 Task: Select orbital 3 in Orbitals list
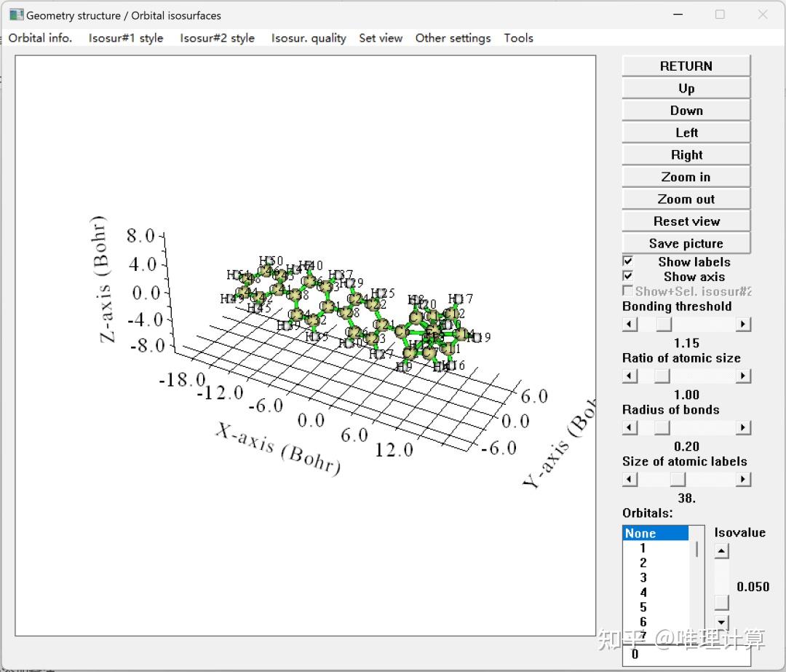(643, 577)
